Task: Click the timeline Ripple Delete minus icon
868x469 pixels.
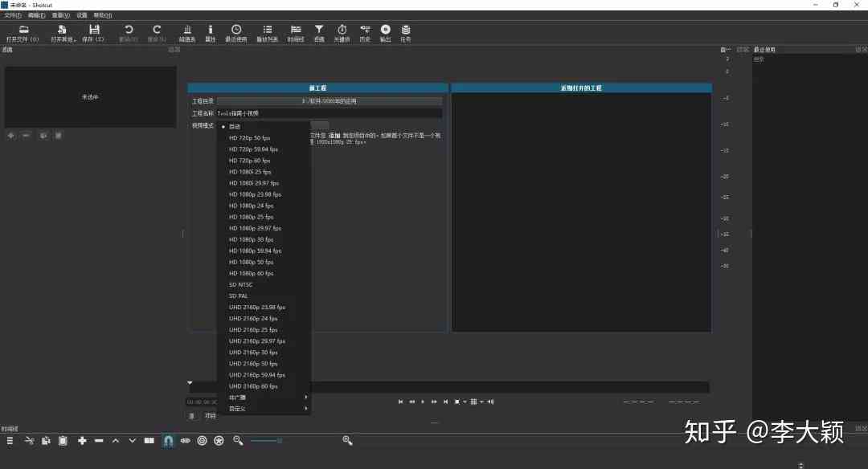Action: [x=99, y=441]
